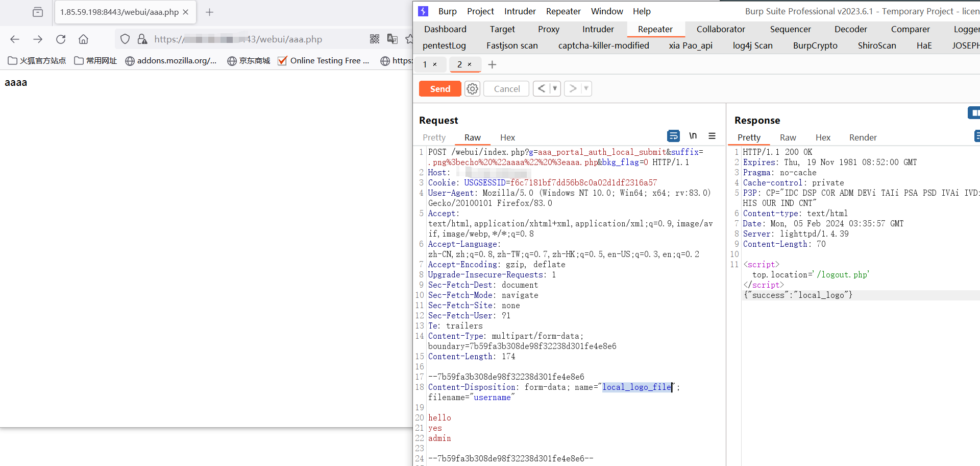The height and width of the screenshot is (466, 980).
Task: Toggle request word-wrap inspector icon
Action: [x=673, y=136]
